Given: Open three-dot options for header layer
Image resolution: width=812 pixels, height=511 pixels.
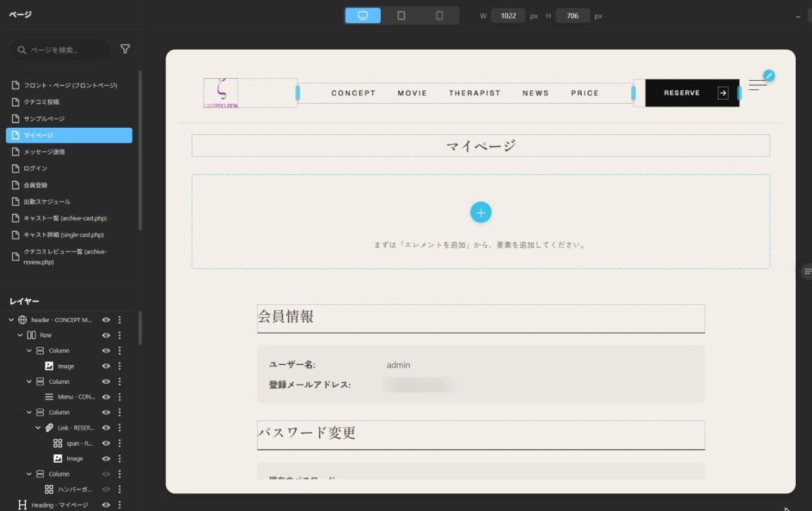Looking at the screenshot, I should pyautogui.click(x=119, y=320).
